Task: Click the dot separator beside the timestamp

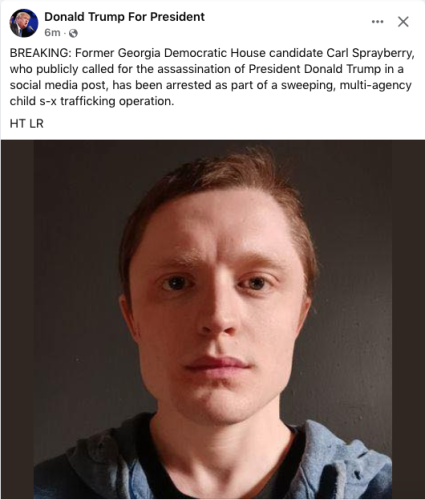Action: [65, 33]
